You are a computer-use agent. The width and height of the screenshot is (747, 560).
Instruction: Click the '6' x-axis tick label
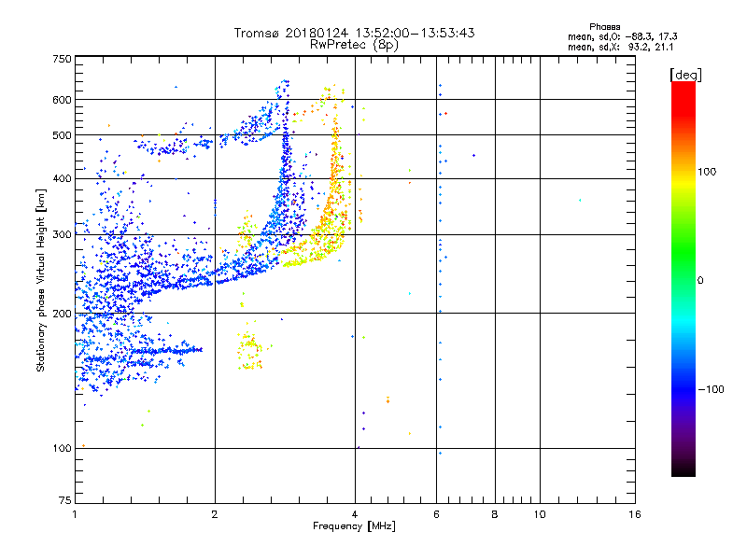(x=436, y=514)
